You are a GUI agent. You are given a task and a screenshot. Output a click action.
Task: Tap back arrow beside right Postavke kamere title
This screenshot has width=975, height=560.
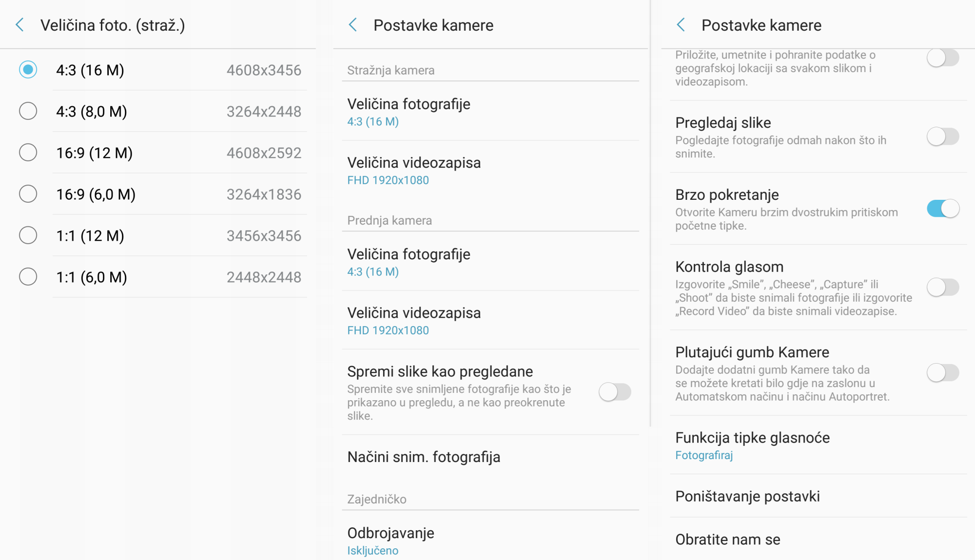[681, 25]
